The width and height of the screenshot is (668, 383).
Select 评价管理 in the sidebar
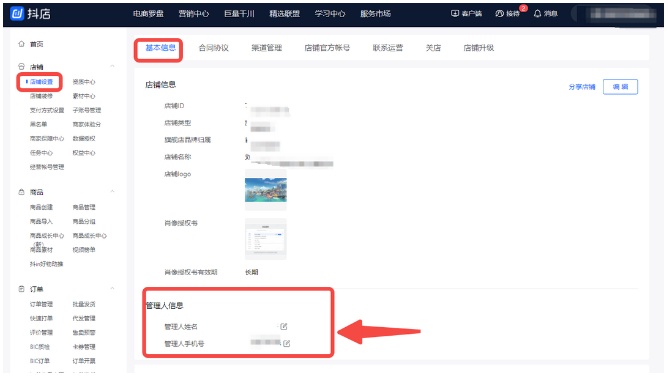(41, 332)
